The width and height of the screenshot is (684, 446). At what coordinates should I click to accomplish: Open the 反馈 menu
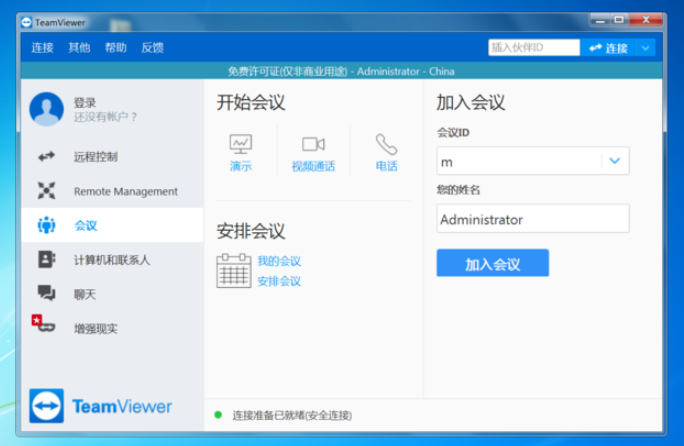(152, 47)
